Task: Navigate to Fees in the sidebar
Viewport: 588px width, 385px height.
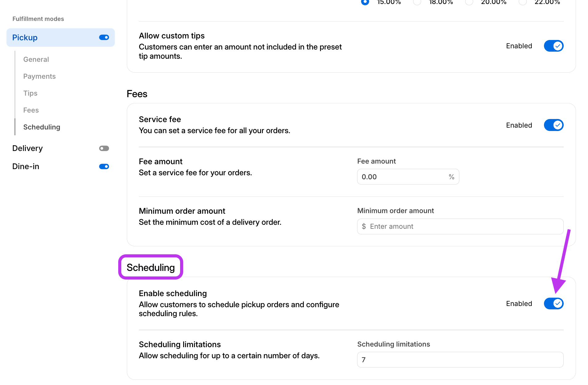Action: coord(31,110)
